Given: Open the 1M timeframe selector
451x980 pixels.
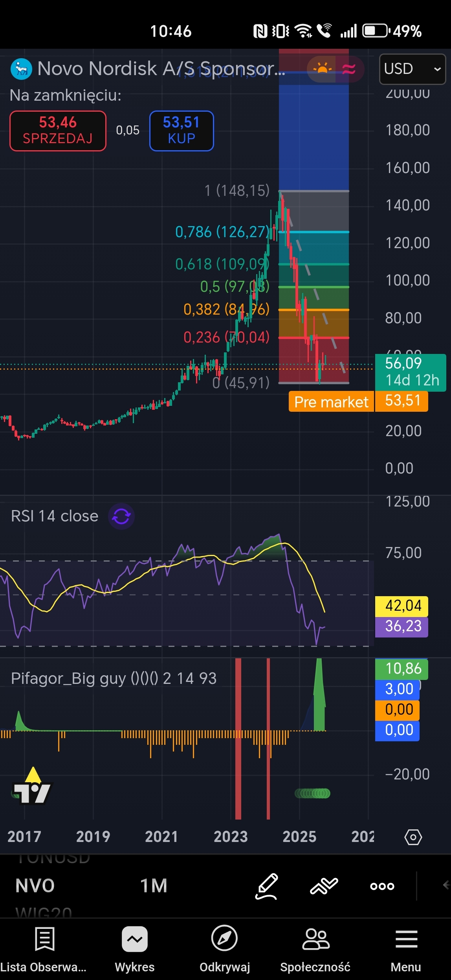Looking at the screenshot, I should pyautogui.click(x=154, y=886).
